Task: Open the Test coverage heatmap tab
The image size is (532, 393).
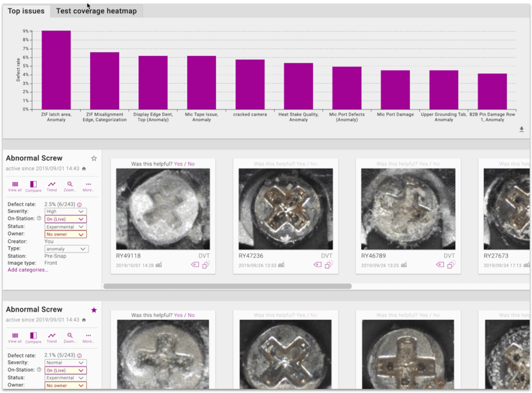Action: pos(96,11)
